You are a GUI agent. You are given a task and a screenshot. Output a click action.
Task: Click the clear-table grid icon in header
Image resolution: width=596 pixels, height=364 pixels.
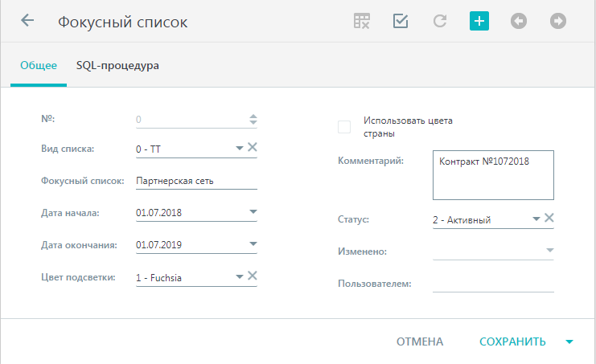click(x=361, y=21)
